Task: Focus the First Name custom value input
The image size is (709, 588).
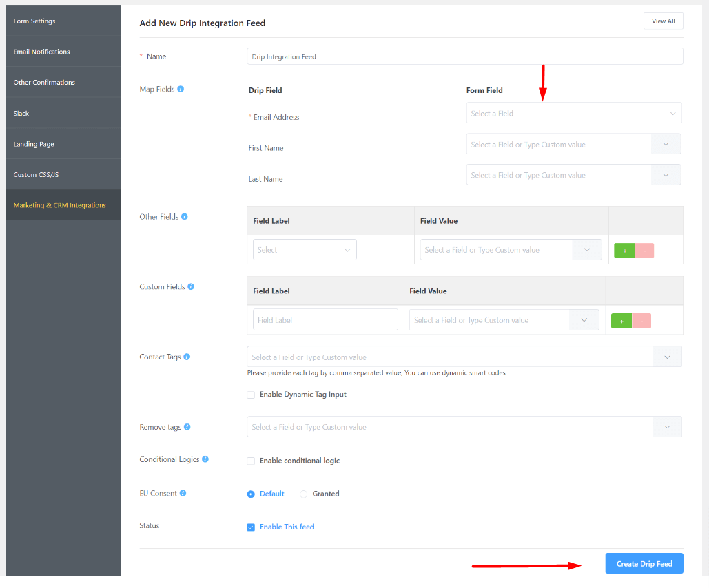Action: pyautogui.click(x=559, y=144)
